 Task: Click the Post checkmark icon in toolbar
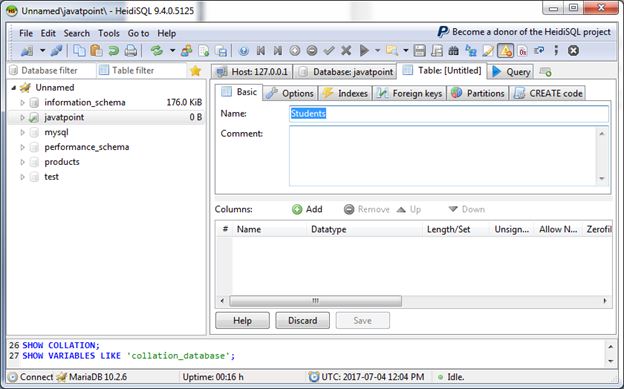tap(329, 51)
